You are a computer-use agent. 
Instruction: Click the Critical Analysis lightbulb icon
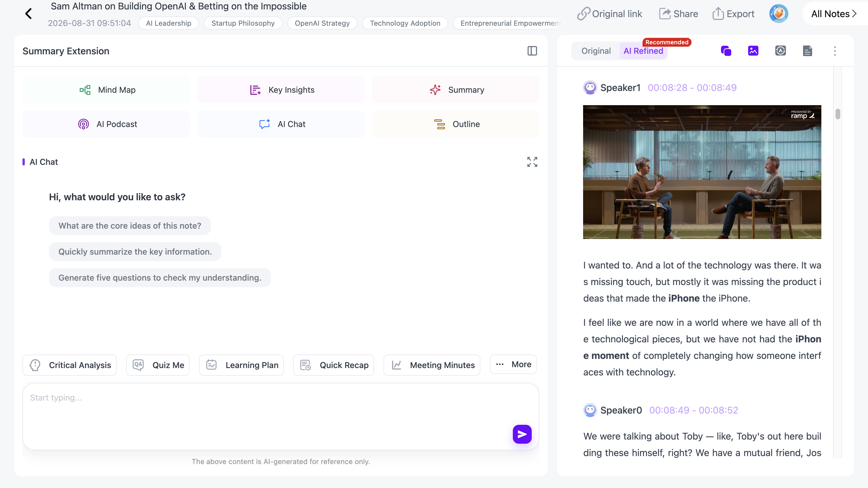pos(35,365)
